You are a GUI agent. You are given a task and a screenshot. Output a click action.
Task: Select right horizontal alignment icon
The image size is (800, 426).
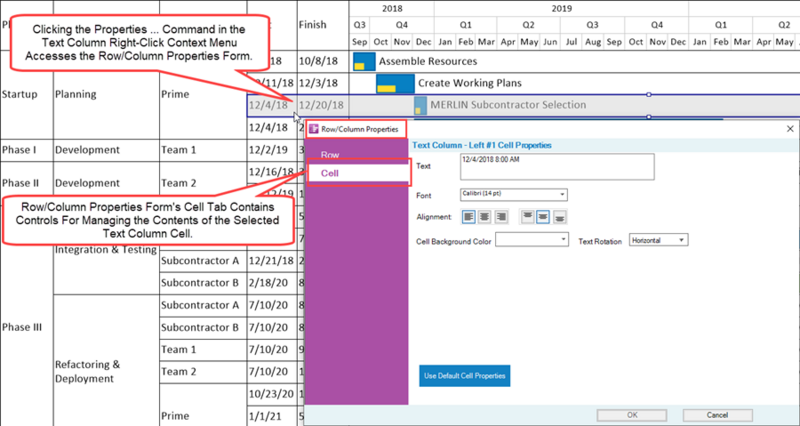point(501,217)
